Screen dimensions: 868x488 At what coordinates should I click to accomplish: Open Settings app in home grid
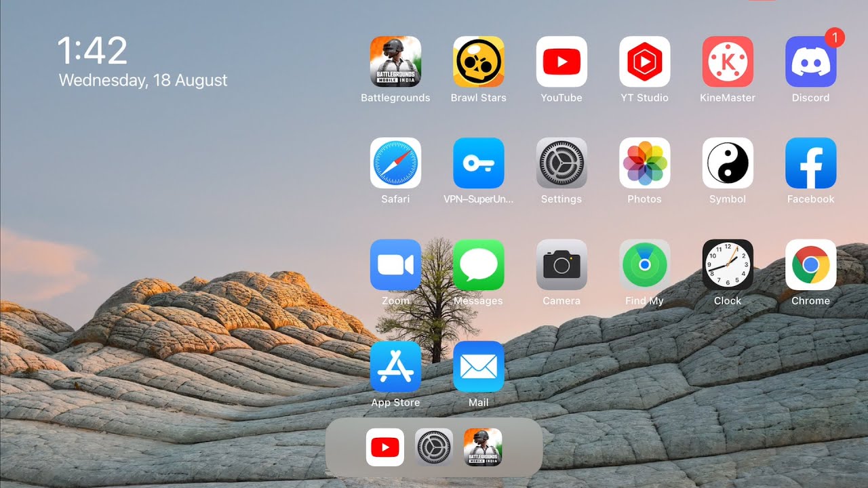tap(561, 163)
